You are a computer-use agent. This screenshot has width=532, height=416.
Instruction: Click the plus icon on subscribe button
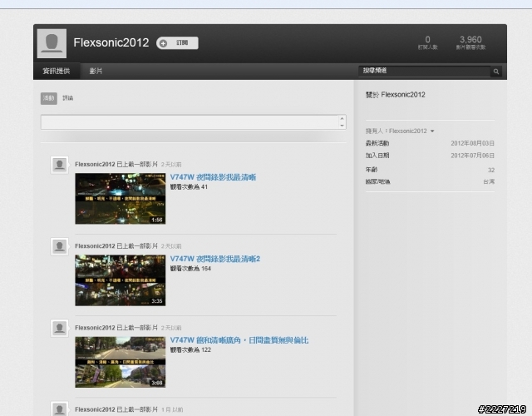[163, 43]
